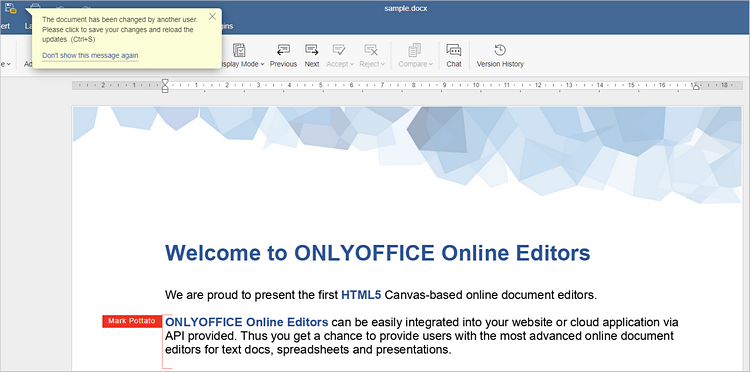
Task: Close the yellow notification tooltip
Action: [212, 17]
